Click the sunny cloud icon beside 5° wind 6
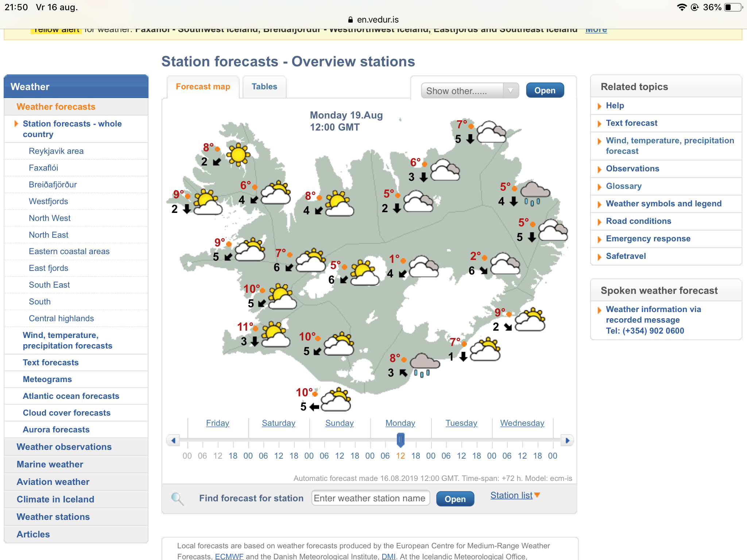747x560 pixels. (x=365, y=272)
